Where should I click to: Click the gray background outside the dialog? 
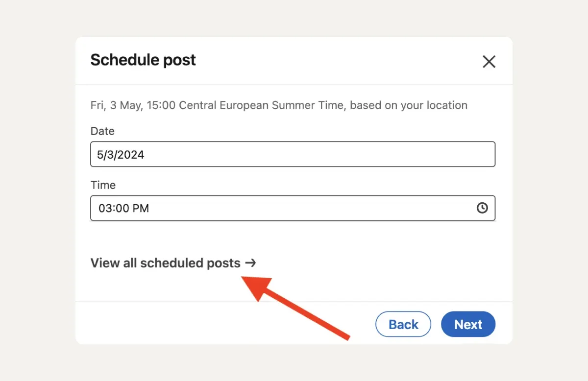tap(39, 196)
